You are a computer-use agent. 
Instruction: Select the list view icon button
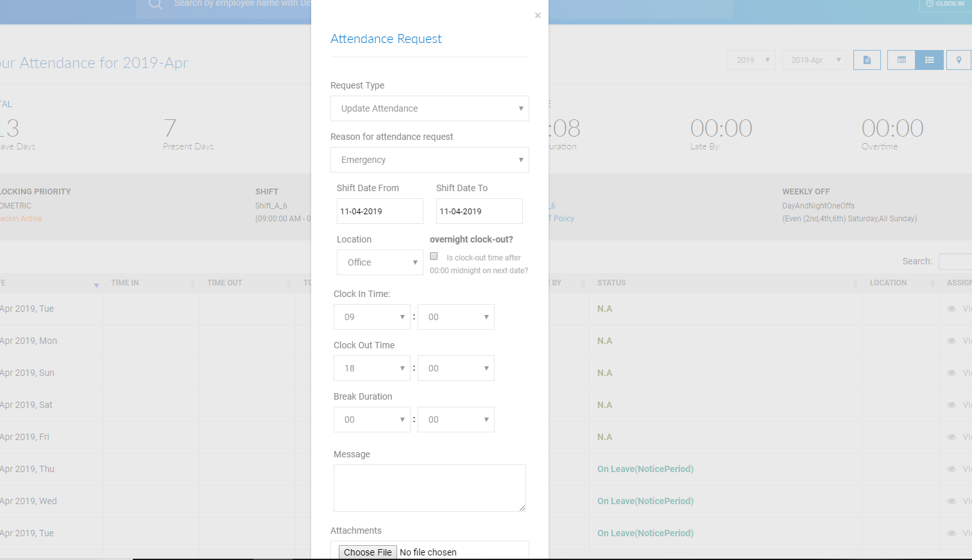[930, 60]
